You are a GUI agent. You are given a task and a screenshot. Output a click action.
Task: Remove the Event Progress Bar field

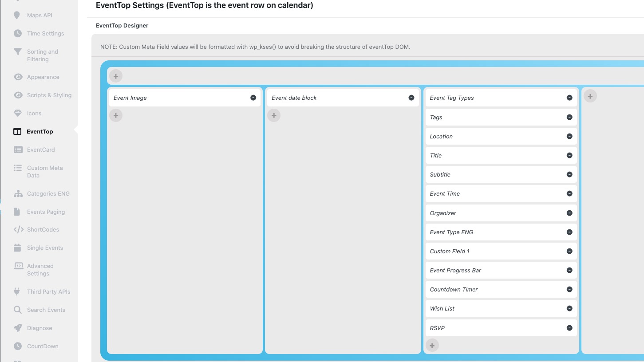569,271
